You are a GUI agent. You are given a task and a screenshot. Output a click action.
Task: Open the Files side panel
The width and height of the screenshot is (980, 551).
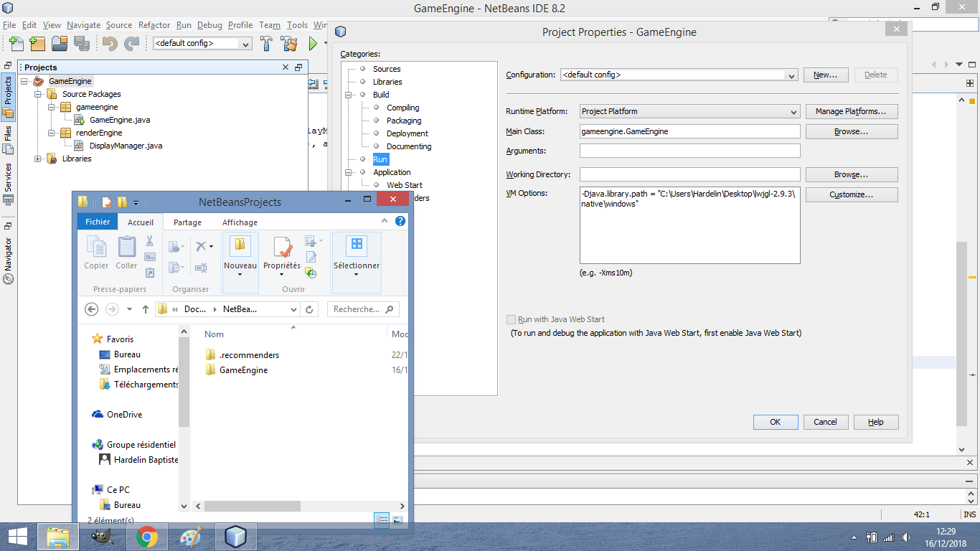click(x=8, y=140)
